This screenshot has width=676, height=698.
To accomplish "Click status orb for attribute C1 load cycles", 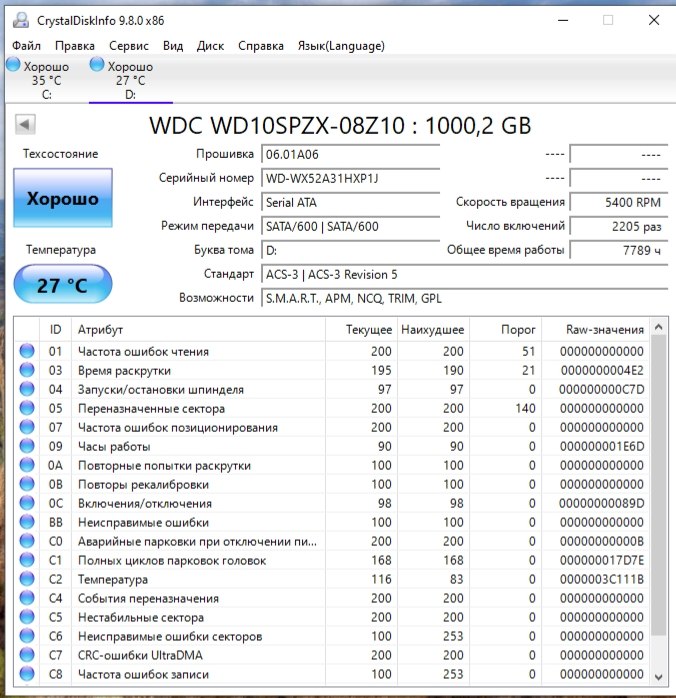I will (27, 560).
